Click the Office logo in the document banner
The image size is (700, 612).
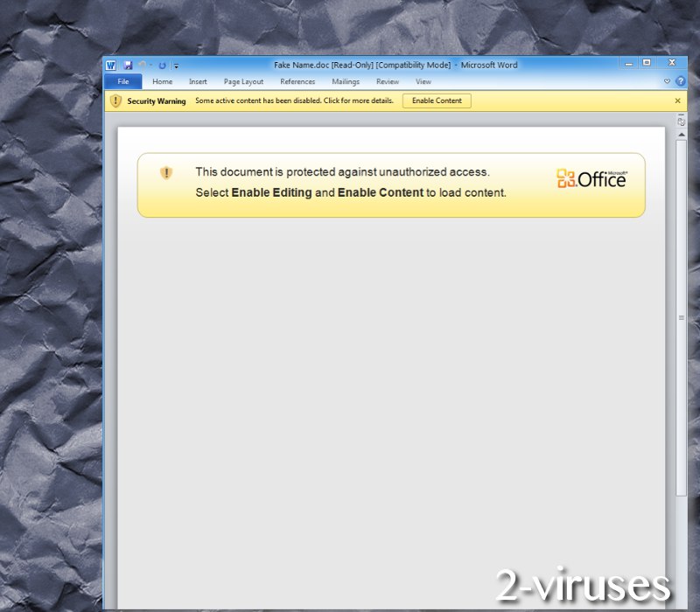(x=591, y=178)
